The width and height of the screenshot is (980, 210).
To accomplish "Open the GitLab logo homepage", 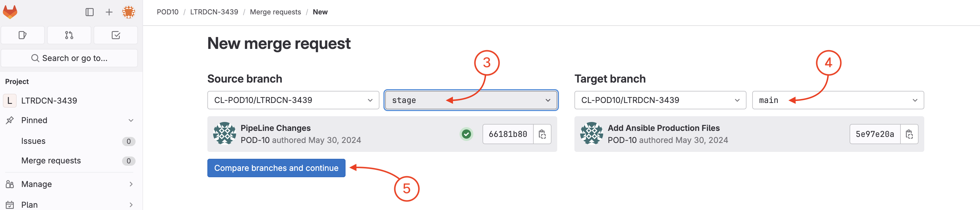I will click(10, 12).
